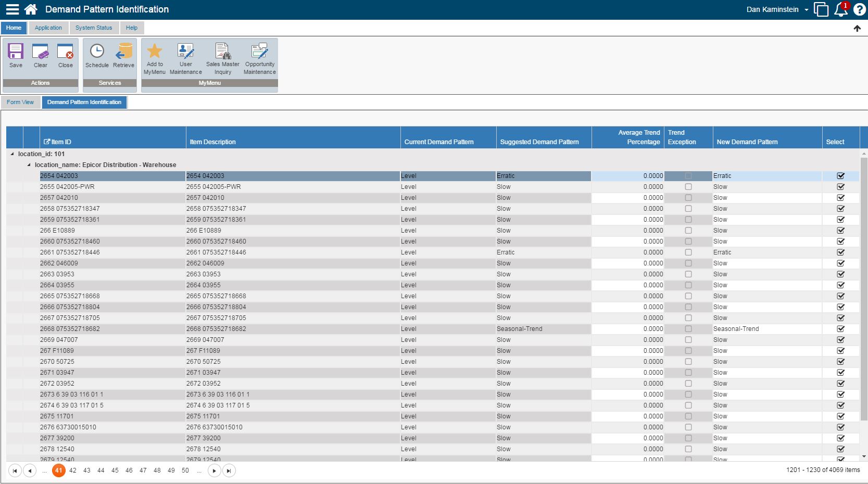Open the notifications bell icon
This screenshot has height=484, width=868.
pos(840,10)
